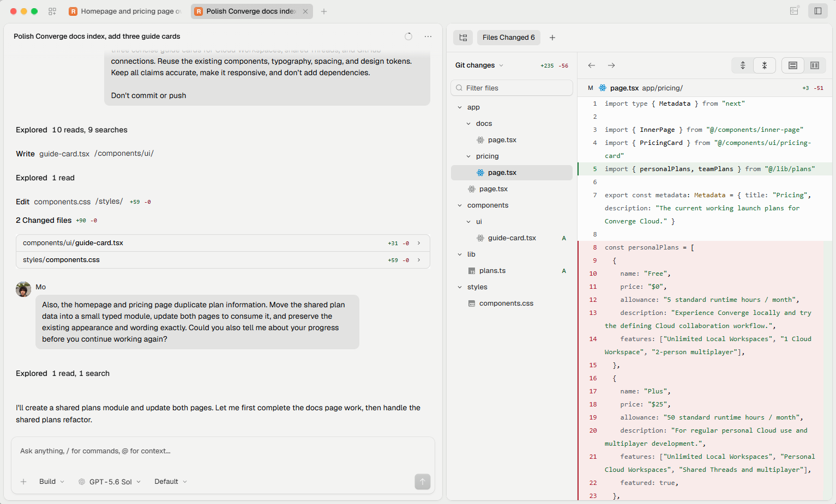Select page.tsx under pricing folder
The image size is (836, 504).
[512, 173]
